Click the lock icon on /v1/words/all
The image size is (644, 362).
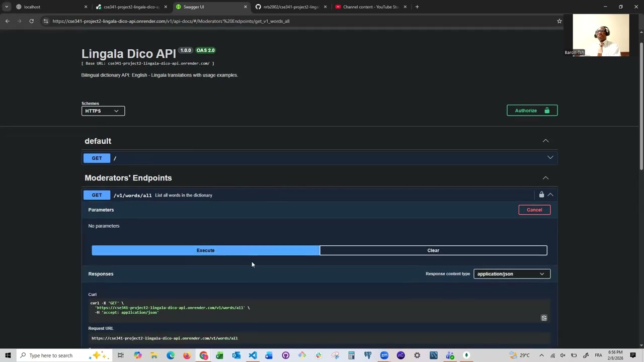[x=541, y=195]
